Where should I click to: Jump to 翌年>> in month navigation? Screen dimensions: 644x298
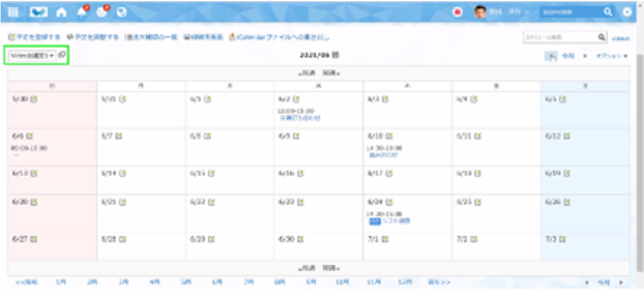pyautogui.click(x=439, y=282)
